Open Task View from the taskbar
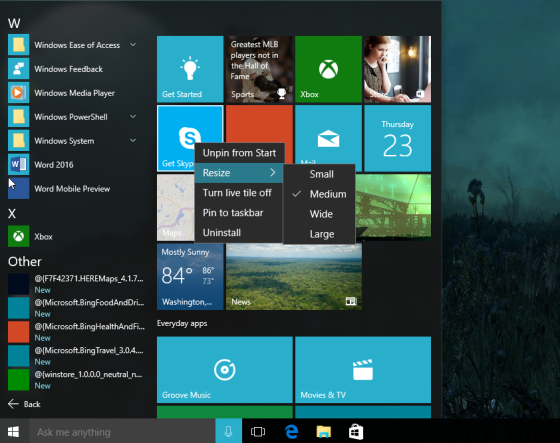Screen dimensions: 560x443 [258, 432]
